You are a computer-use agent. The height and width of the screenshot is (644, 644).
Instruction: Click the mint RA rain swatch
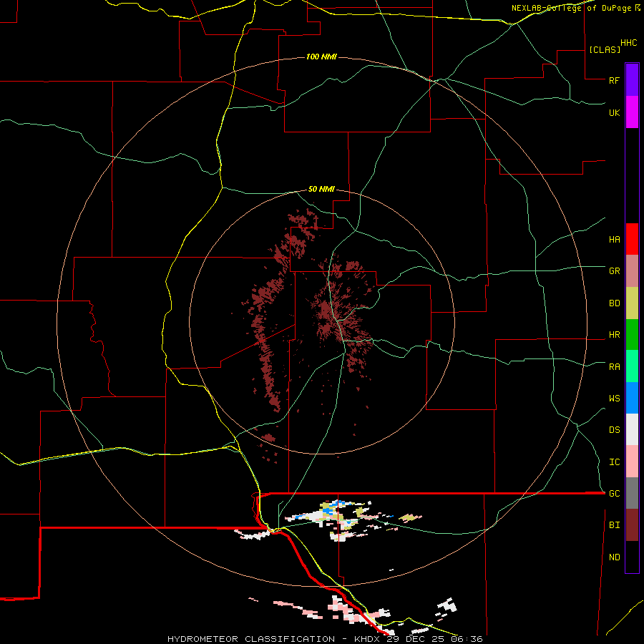(632, 366)
